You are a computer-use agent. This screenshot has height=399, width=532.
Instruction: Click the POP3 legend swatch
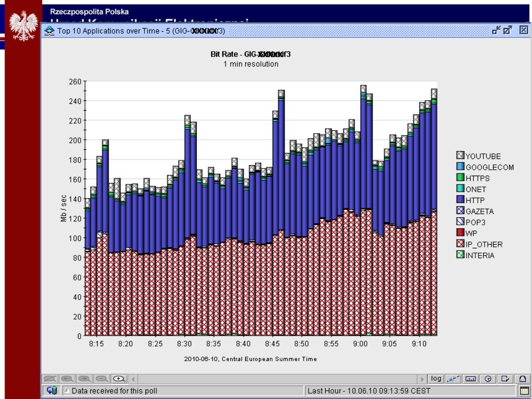pyautogui.click(x=460, y=221)
